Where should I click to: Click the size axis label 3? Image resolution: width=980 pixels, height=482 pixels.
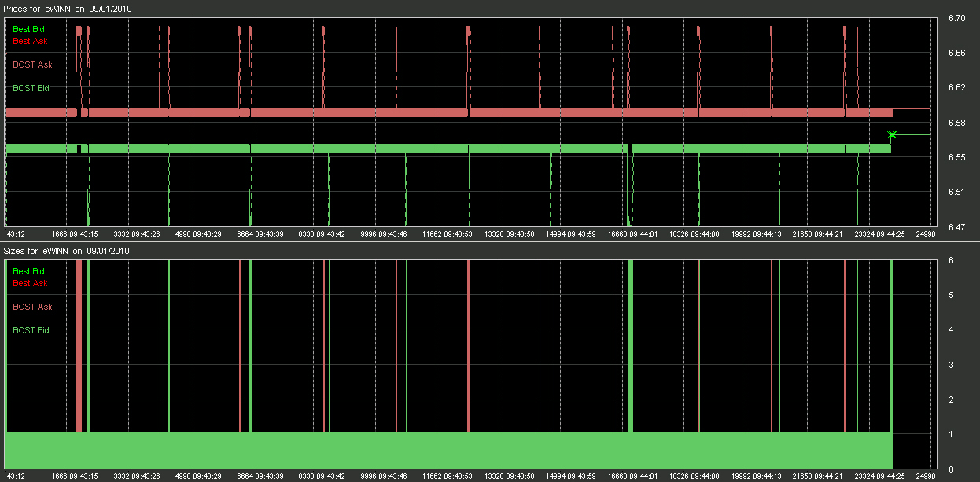point(951,366)
